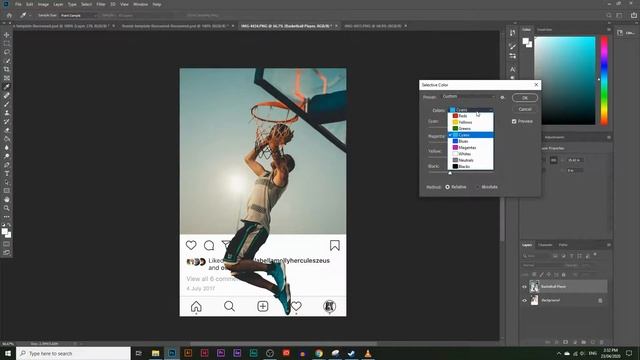Click the foreground/background swatches in toolbar
The width and height of the screenshot is (640, 360).
[7, 233]
